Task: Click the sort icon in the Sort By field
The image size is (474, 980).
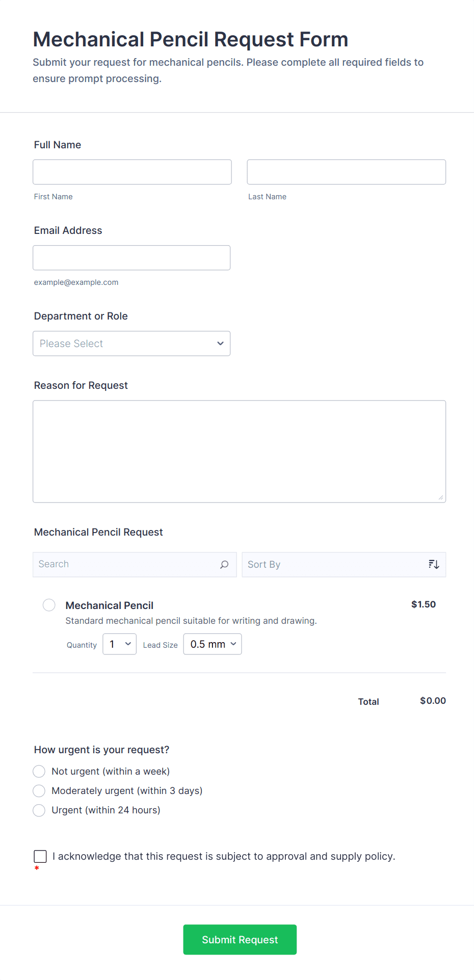Action: pos(433,564)
